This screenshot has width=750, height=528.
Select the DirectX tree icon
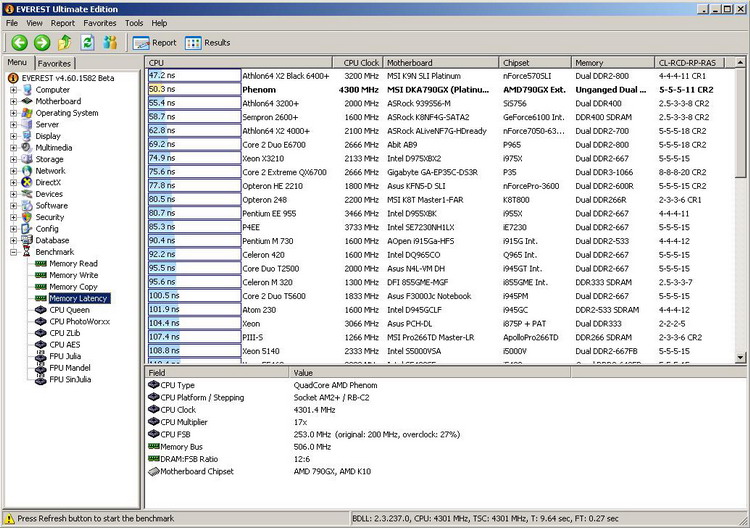point(27,182)
